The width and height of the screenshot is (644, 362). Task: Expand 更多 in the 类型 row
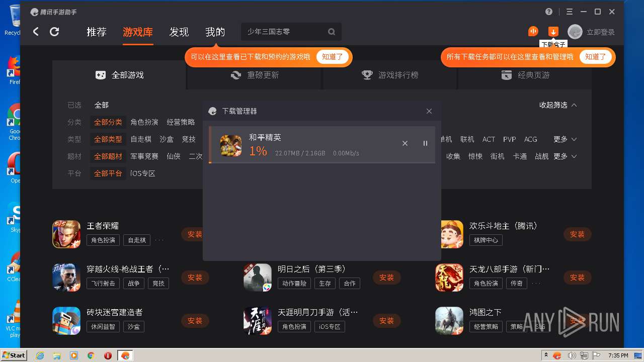(565, 139)
